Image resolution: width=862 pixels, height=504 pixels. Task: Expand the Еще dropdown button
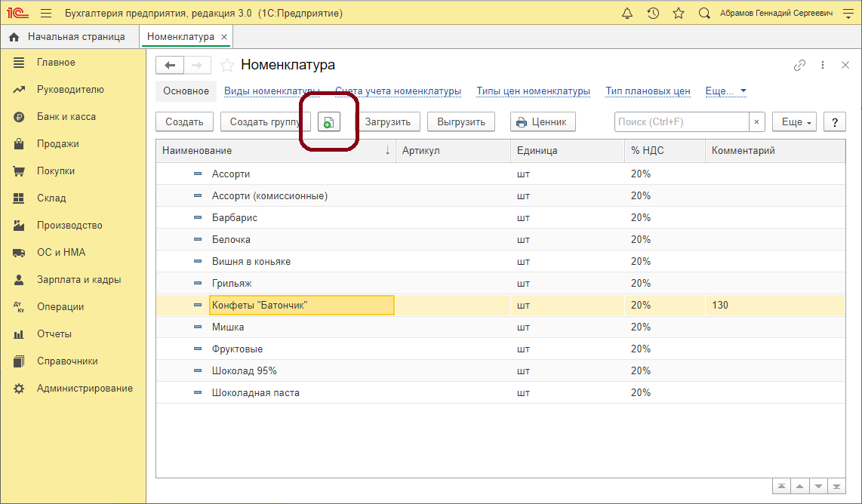[x=793, y=122]
